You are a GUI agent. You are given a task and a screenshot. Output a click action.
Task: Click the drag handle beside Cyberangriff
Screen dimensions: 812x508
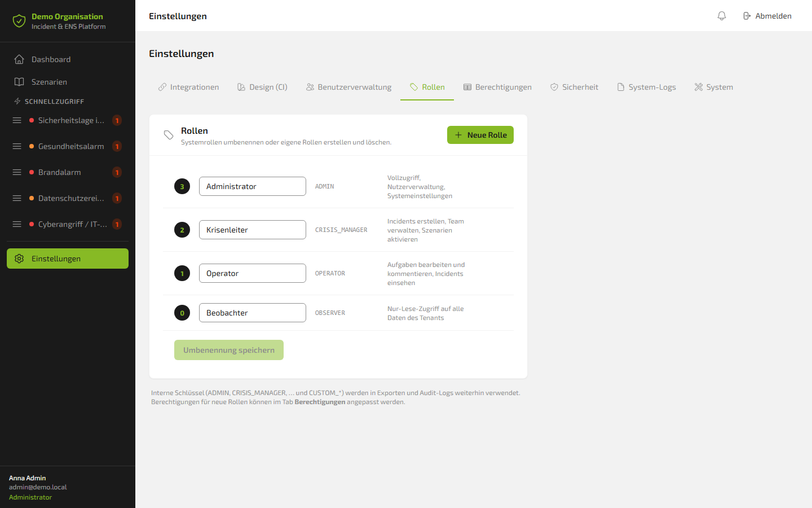(17, 224)
